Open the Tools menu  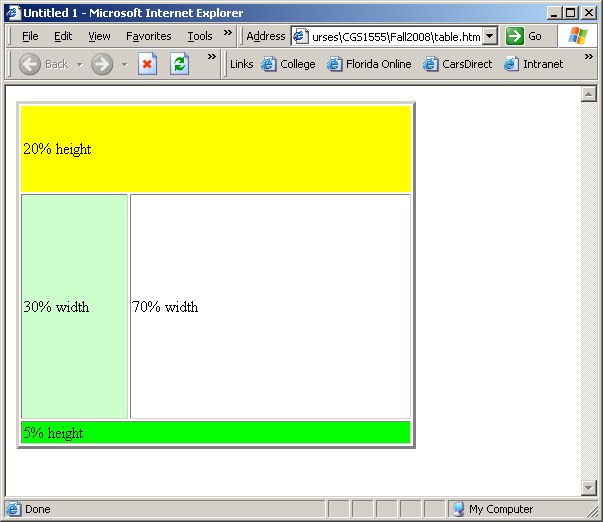click(200, 36)
